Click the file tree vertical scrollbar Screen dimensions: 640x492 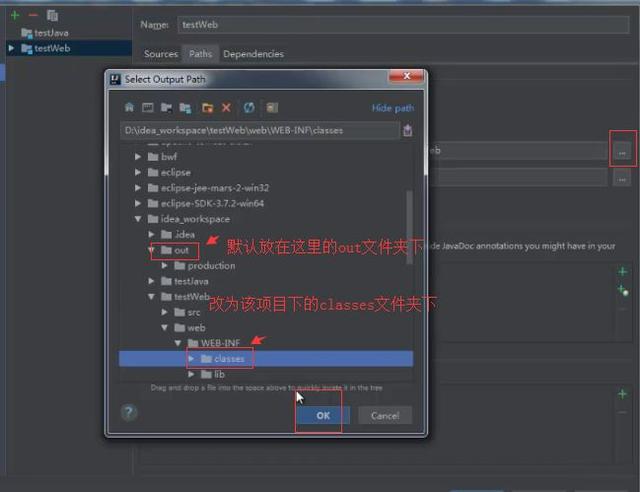(x=409, y=227)
